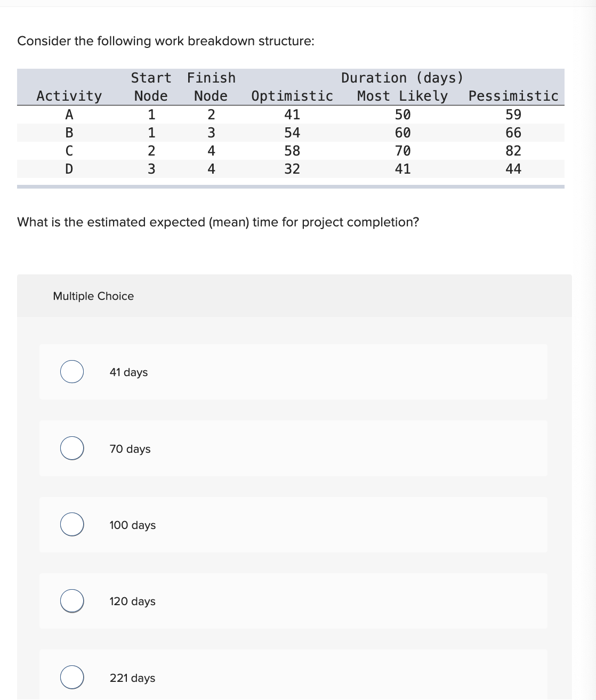The width and height of the screenshot is (596, 700).
Task: Click the 41 days answer label text
Action: coord(128,372)
